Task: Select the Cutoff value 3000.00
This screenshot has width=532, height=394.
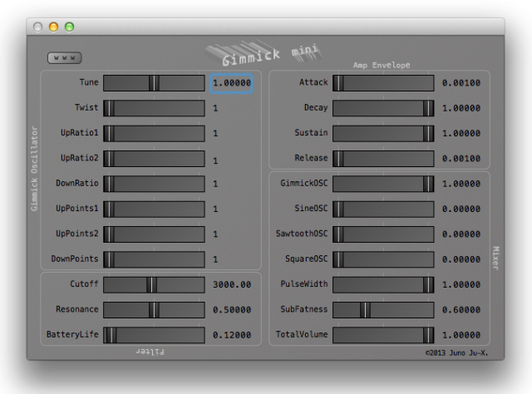Action: coord(232,285)
